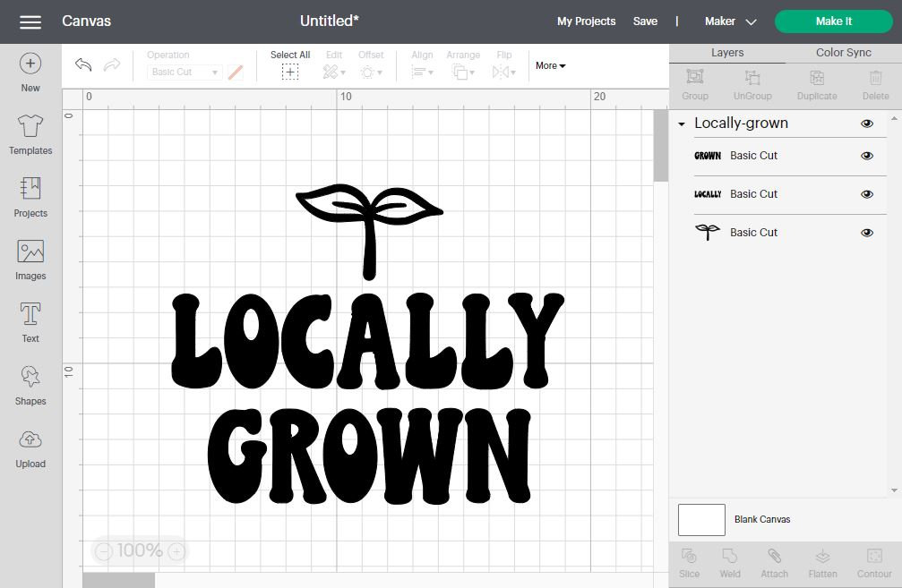
Task: Open the More dropdown in the toolbar
Action: 549,65
